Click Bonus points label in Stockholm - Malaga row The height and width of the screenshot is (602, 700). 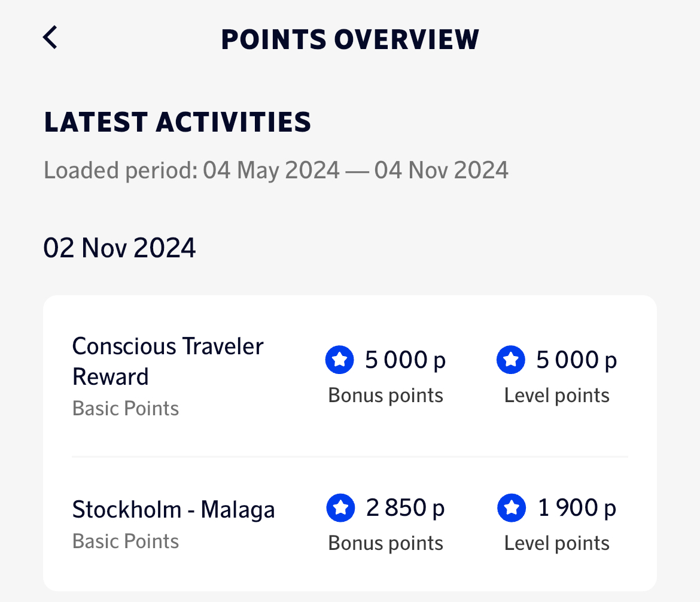click(386, 543)
